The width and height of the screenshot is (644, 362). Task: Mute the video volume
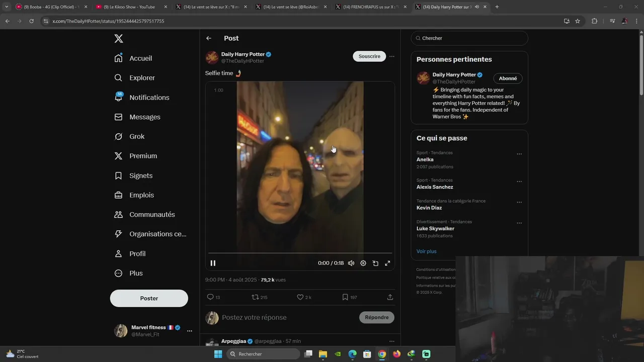click(x=351, y=263)
